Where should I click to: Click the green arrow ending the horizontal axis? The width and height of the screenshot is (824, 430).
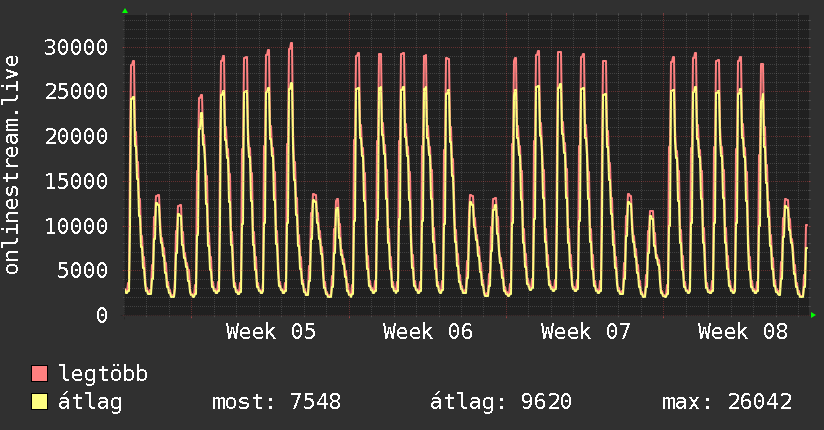[813, 315]
